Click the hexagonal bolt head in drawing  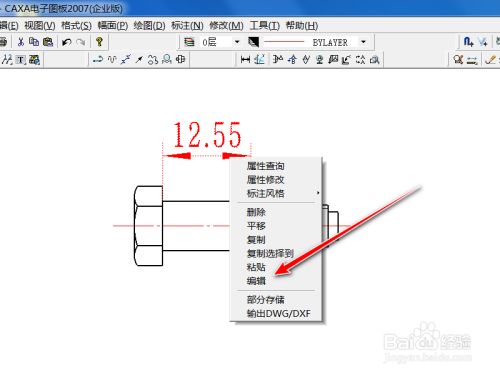tap(148, 226)
